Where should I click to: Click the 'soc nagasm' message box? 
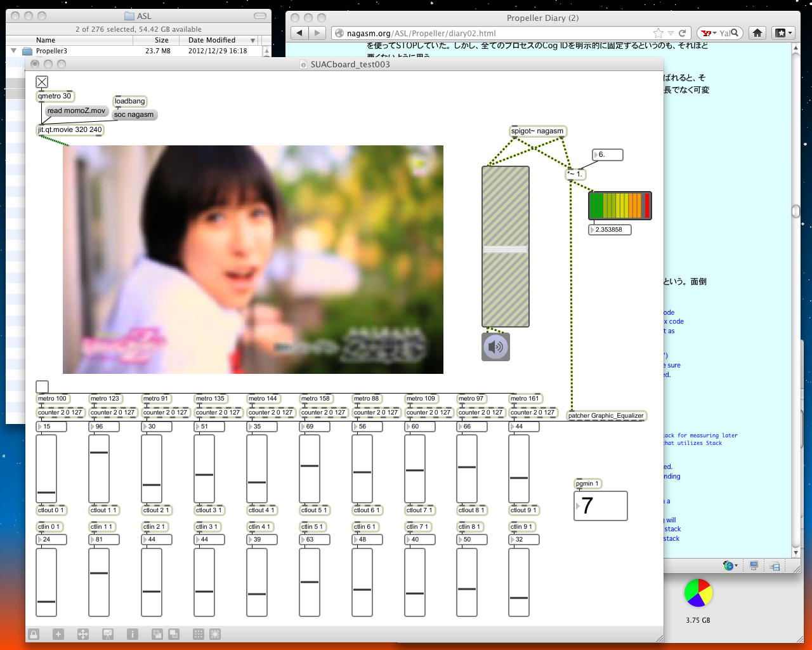pos(134,115)
